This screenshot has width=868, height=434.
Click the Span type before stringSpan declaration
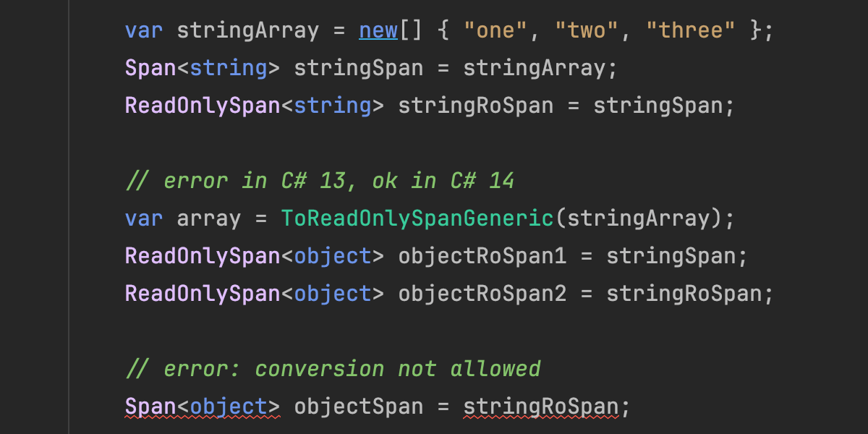click(x=150, y=69)
